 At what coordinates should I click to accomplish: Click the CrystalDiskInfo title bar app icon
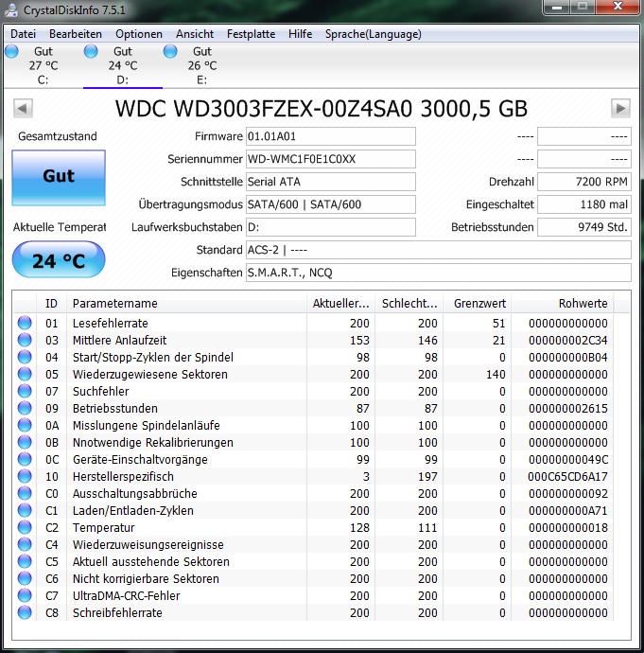(x=10, y=9)
